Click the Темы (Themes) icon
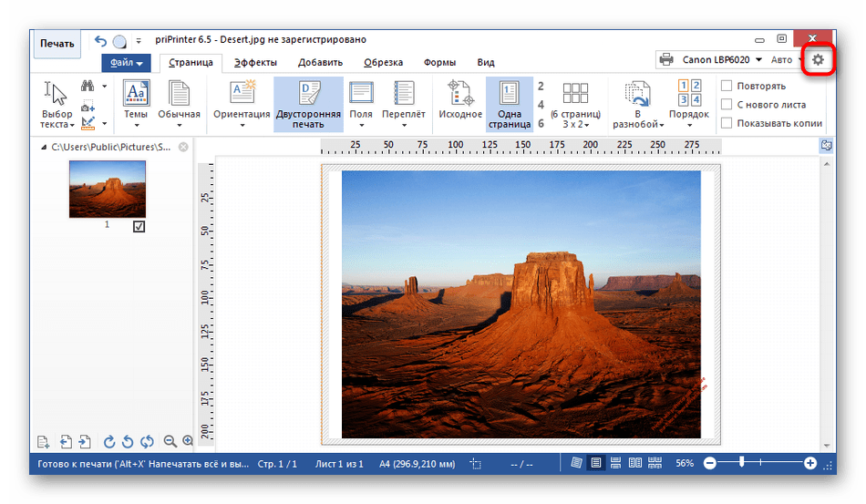This screenshot has height=504, width=866. [136, 94]
